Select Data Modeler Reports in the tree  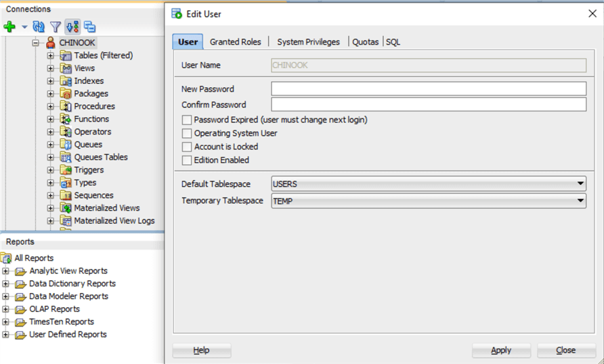68,296
